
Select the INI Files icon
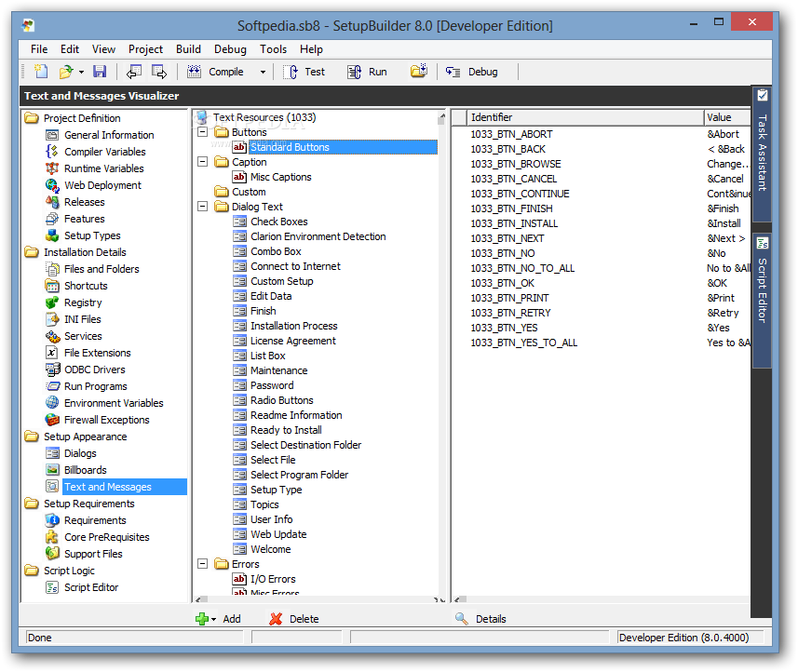coord(52,319)
